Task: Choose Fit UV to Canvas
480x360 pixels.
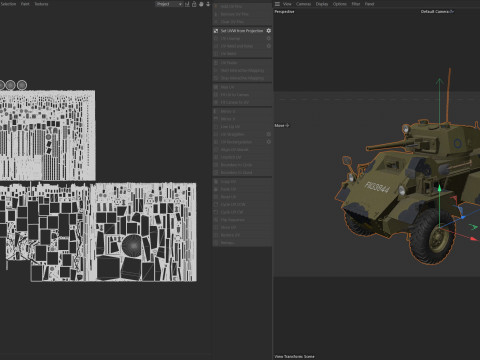Action: click(242, 95)
